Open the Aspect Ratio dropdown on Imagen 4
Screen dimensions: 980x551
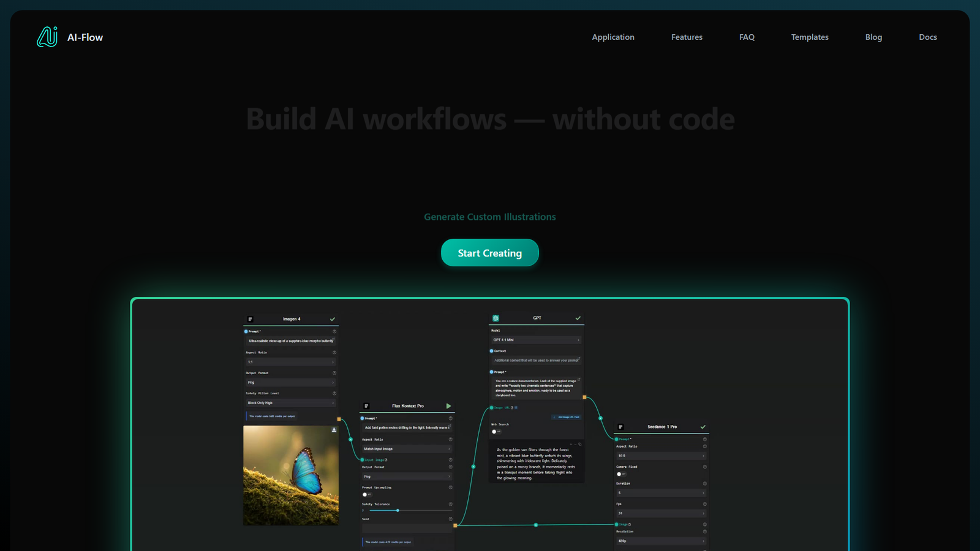(x=291, y=362)
